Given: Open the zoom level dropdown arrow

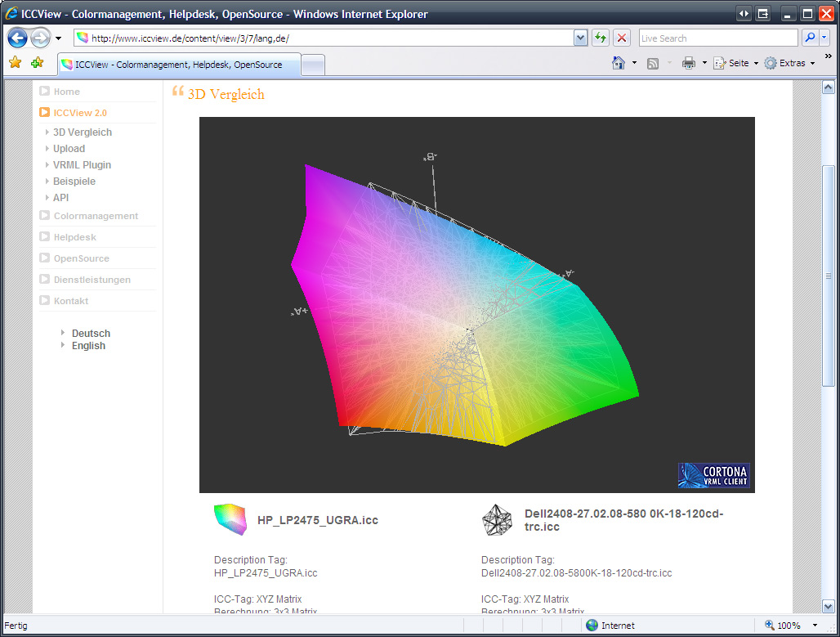Looking at the screenshot, I should tap(815, 626).
